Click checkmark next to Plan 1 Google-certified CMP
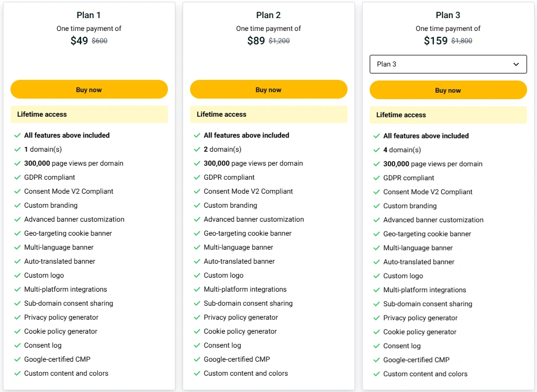The width and height of the screenshot is (537, 392). 17,359
